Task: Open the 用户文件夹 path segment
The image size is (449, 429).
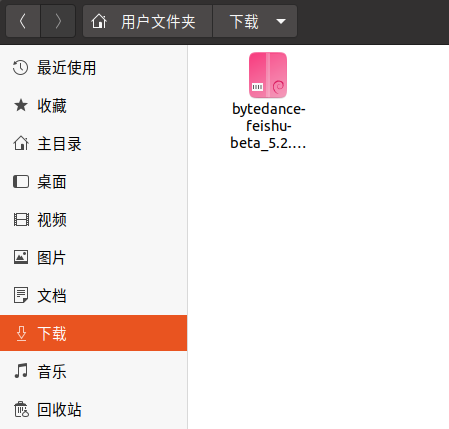Action: click(147, 21)
